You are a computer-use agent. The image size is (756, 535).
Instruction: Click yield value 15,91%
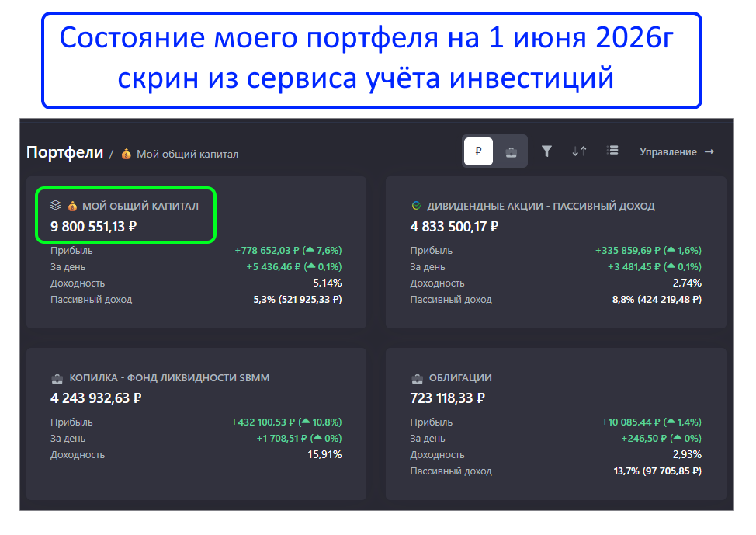click(324, 454)
